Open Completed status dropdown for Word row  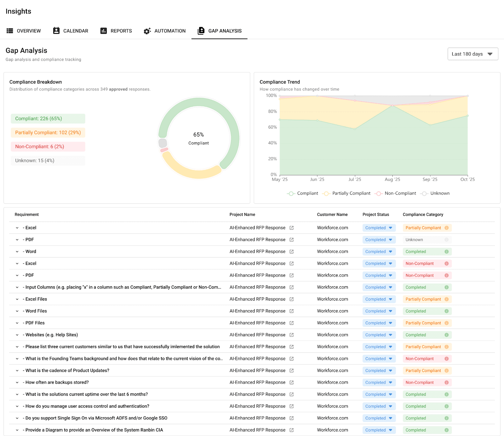[x=379, y=252]
